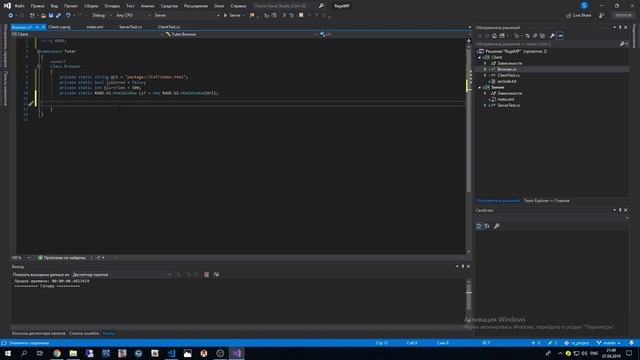This screenshot has width=640, height=360.
Task: Open the Any CPU platform dropdown
Action: tap(133, 15)
